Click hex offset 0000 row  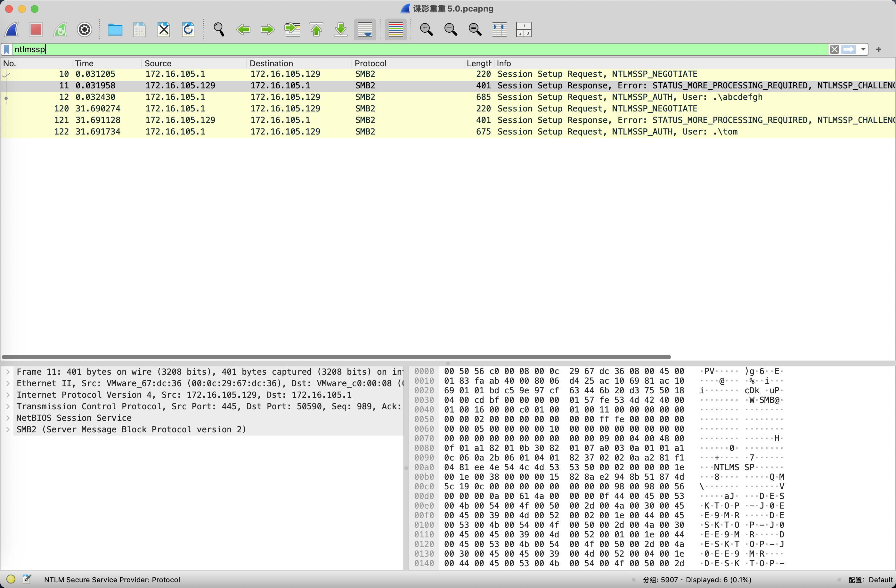click(424, 371)
